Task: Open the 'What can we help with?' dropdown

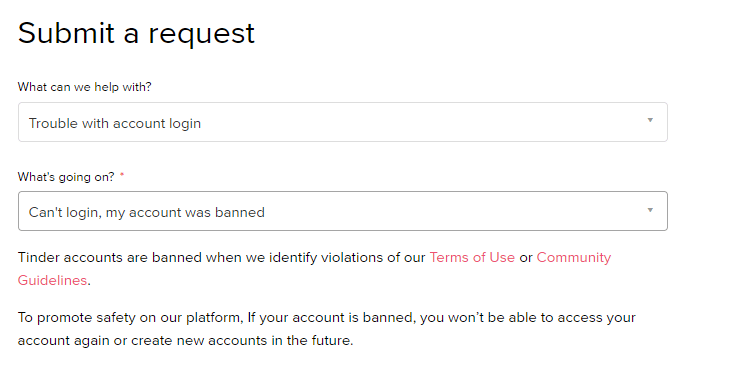Action: [x=343, y=122]
